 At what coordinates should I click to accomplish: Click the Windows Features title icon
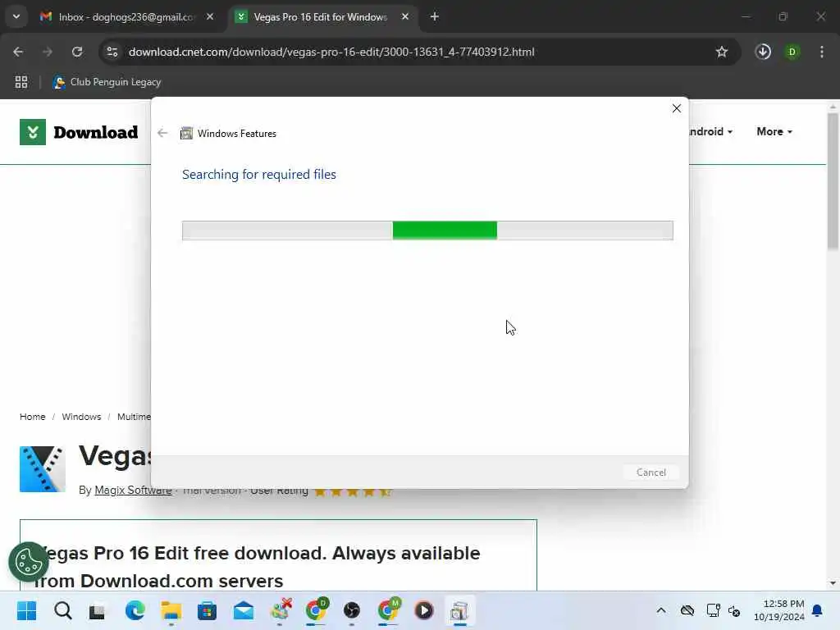[186, 134]
